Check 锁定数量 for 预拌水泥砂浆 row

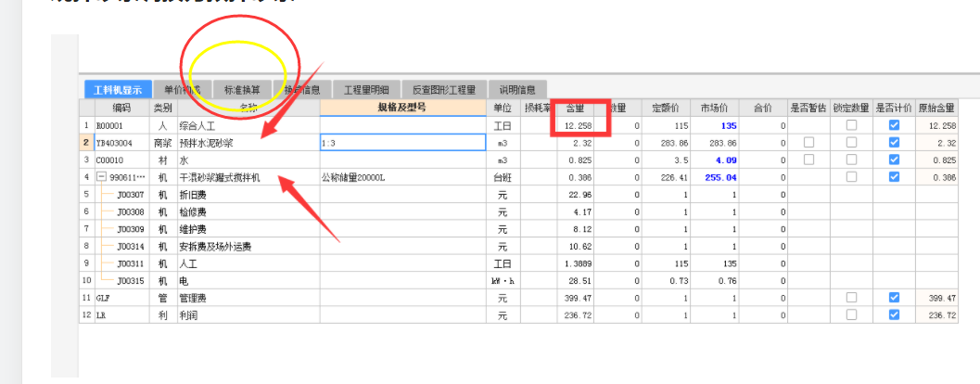coord(851,143)
